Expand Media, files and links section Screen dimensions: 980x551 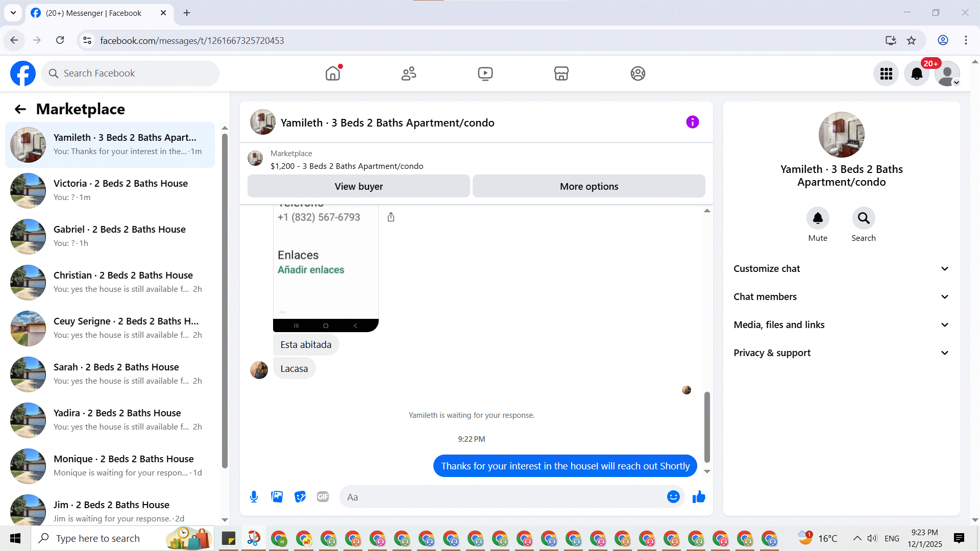tap(842, 325)
